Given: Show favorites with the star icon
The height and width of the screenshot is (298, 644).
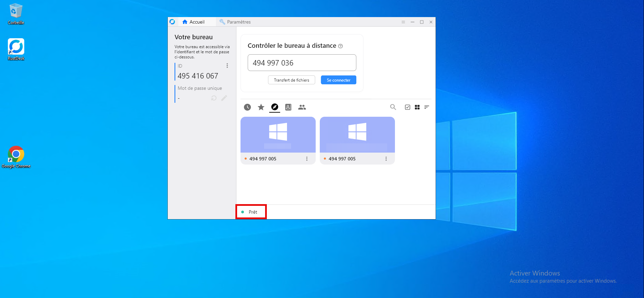Looking at the screenshot, I should pyautogui.click(x=261, y=107).
